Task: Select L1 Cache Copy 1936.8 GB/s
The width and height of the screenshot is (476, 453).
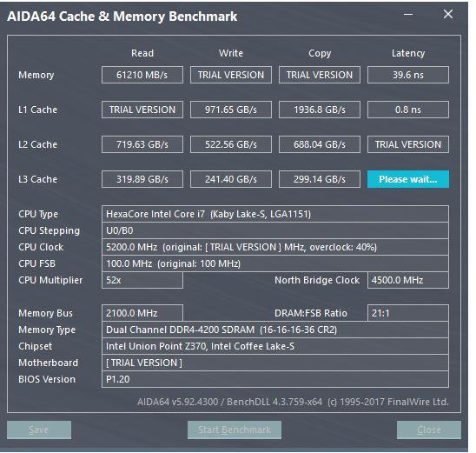Action: click(320, 110)
